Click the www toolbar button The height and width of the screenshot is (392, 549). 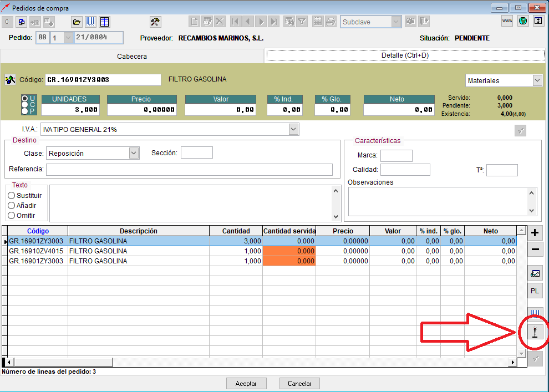pos(507,21)
